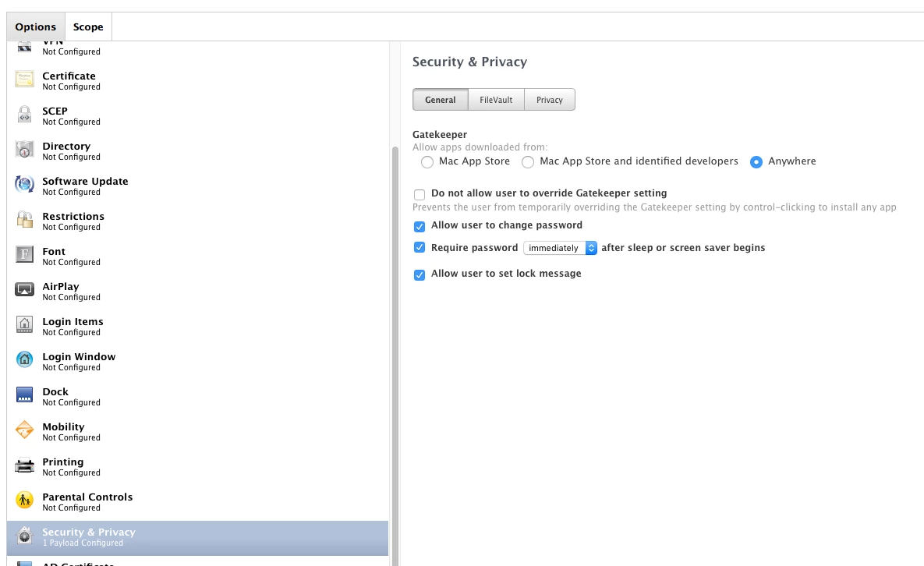Screen dimensions: 924x566
Task: Switch to the Scope tab
Action: [x=88, y=27]
